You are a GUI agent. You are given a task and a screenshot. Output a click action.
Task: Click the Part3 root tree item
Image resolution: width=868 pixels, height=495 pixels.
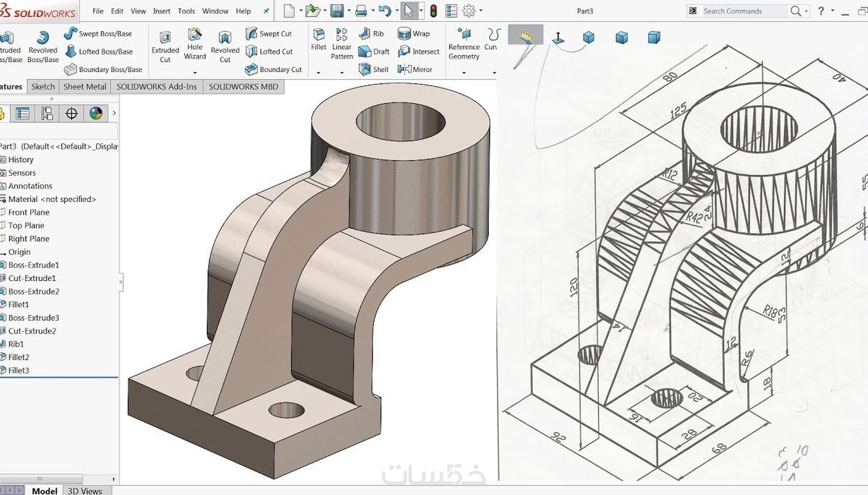(59, 146)
